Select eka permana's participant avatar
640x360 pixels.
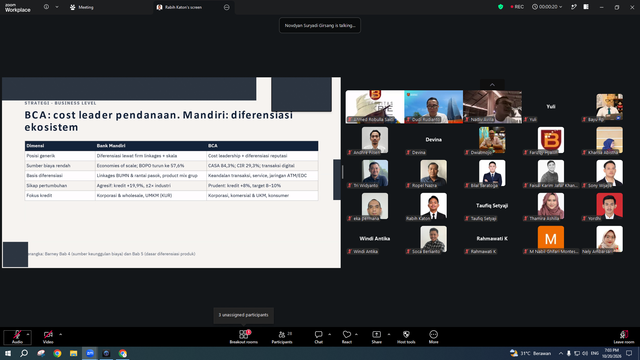[x=375, y=206]
